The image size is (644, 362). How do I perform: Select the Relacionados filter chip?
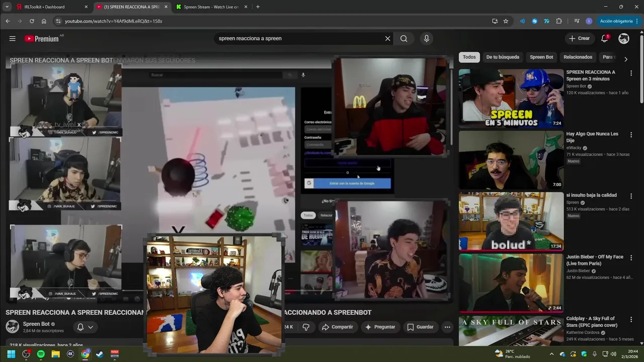coord(578,57)
